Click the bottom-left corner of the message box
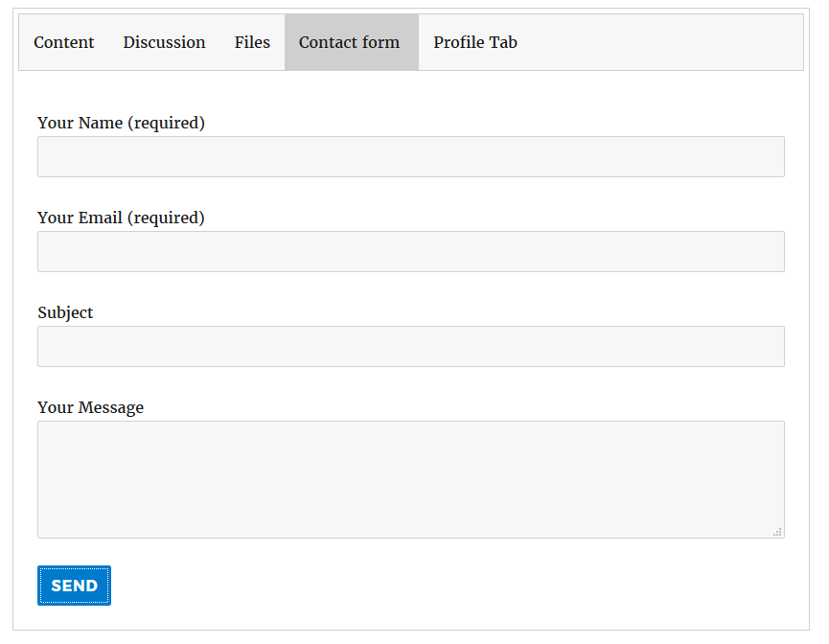829x644 pixels. (42, 533)
